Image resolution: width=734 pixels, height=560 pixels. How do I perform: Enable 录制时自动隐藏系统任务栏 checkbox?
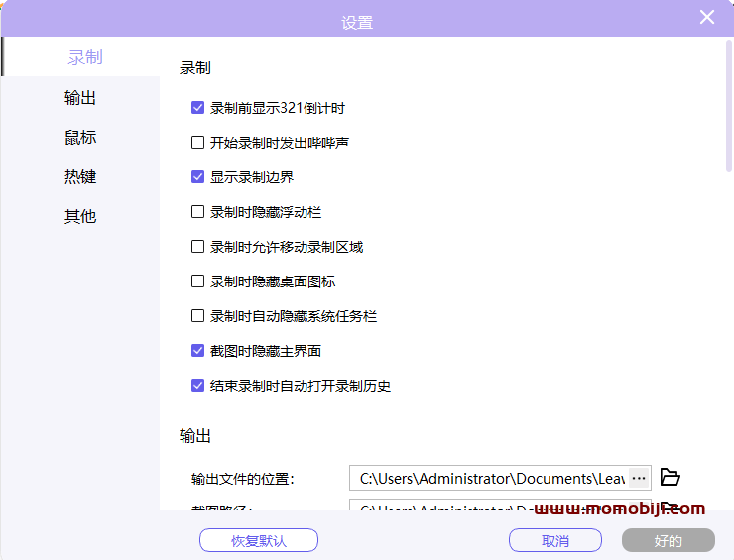(197, 316)
